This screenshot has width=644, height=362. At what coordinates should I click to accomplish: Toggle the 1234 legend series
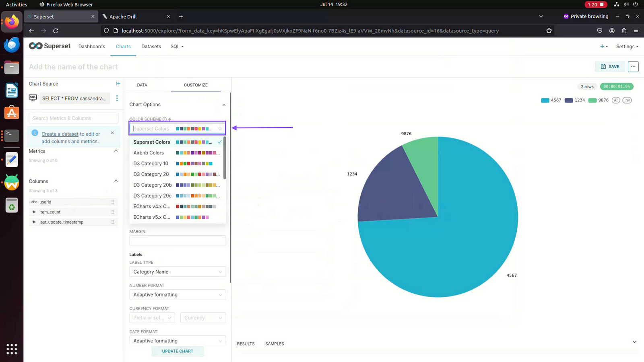tap(575, 100)
